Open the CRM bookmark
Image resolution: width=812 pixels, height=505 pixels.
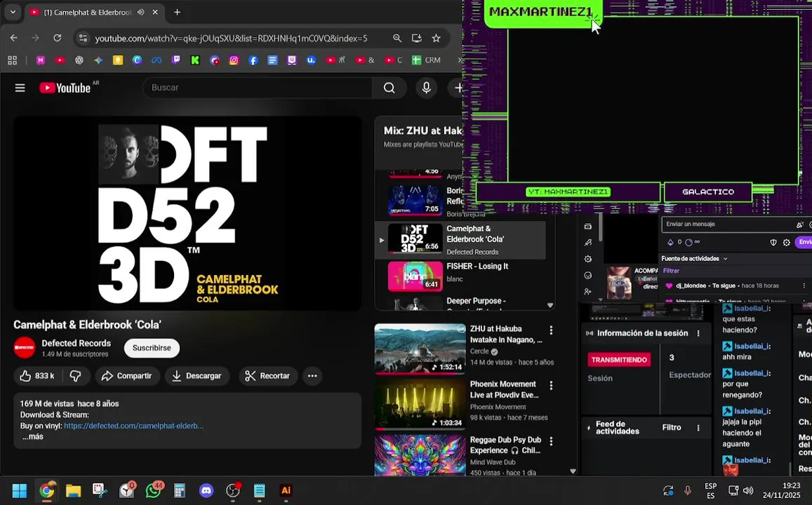pos(426,60)
